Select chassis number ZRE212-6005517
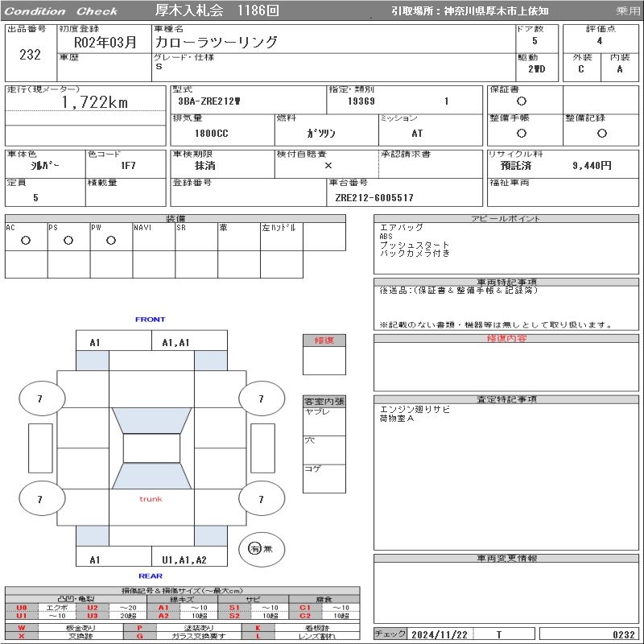 (x=374, y=197)
